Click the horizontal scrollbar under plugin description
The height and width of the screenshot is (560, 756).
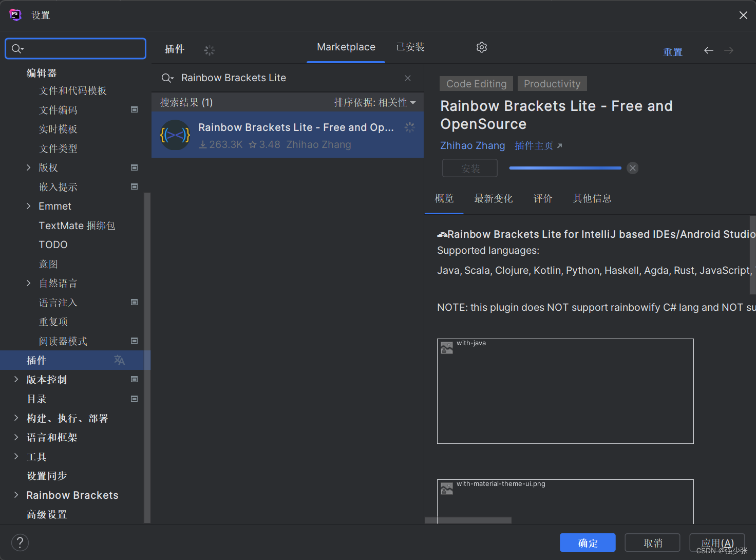pyautogui.click(x=468, y=520)
